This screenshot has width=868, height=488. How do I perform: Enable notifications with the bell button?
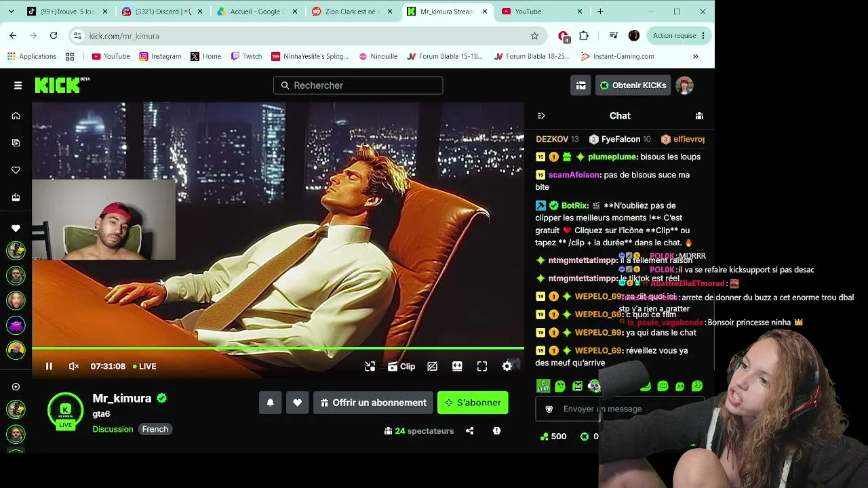(270, 403)
